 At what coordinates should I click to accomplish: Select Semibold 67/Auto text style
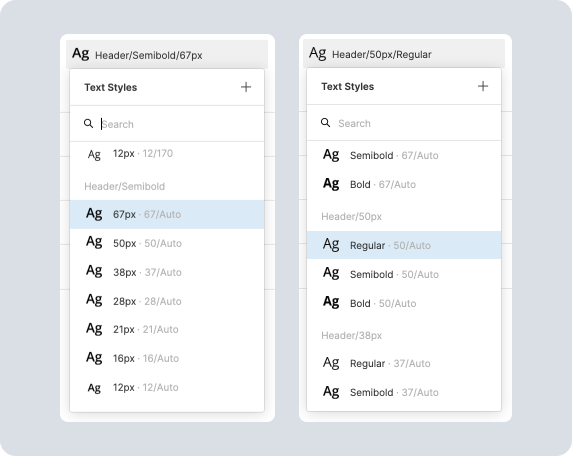pyautogui.click(x=404, y=155)
